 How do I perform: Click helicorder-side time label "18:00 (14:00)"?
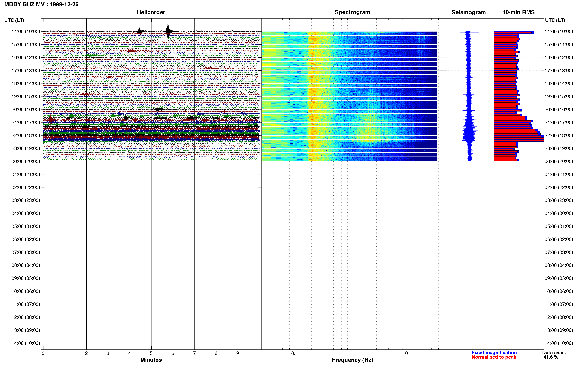[26, 83]
